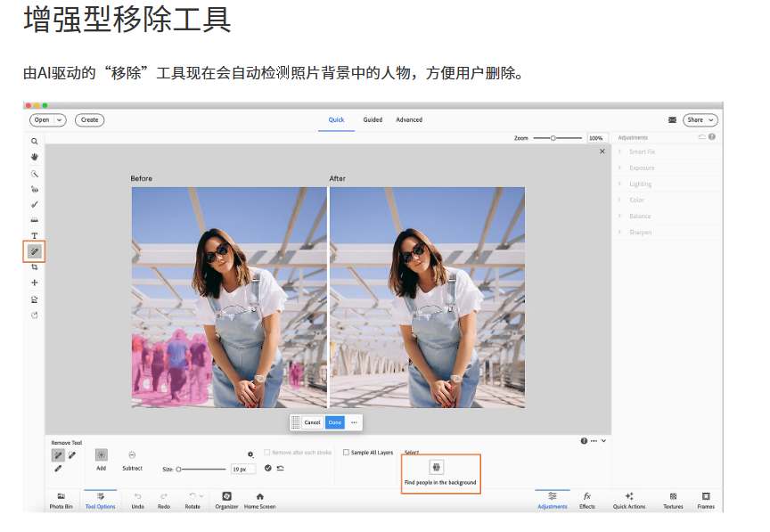Viewport: 770px width, 532px height.
Task: Switch to the Advanced tab
Action: 409,119
